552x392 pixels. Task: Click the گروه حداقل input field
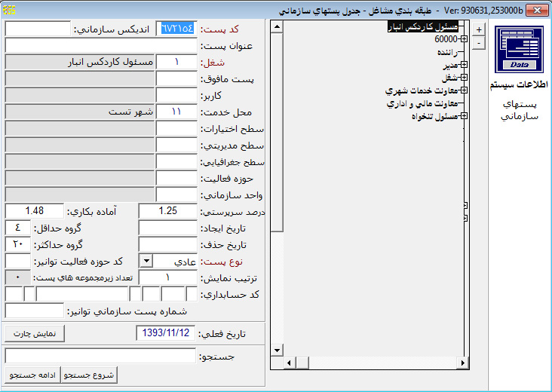[18, 228]
